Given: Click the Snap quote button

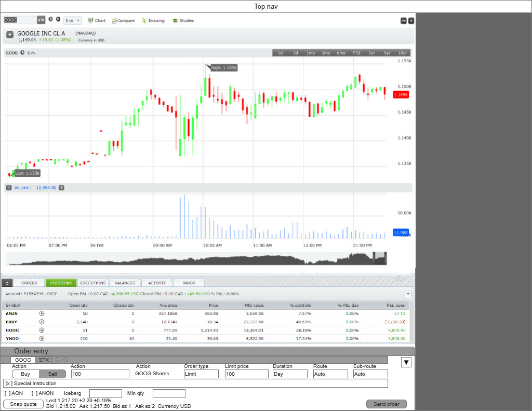Looking at the screenshot, I should pyautogui.click(x=23, y=404).
